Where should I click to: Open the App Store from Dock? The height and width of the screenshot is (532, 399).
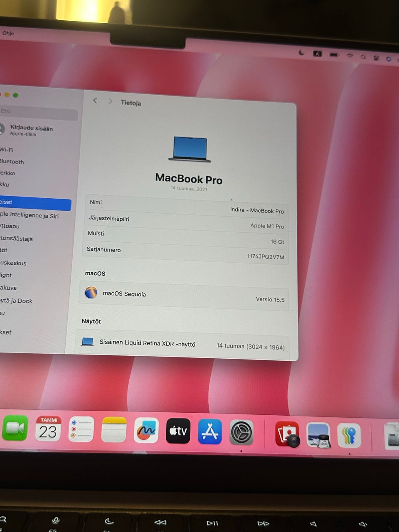(x=210, y=431)
